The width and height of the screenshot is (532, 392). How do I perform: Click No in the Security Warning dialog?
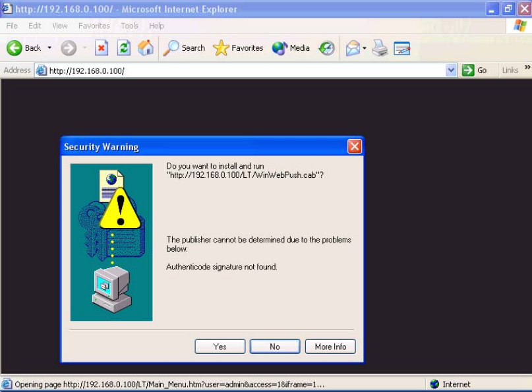pos(275,347)
